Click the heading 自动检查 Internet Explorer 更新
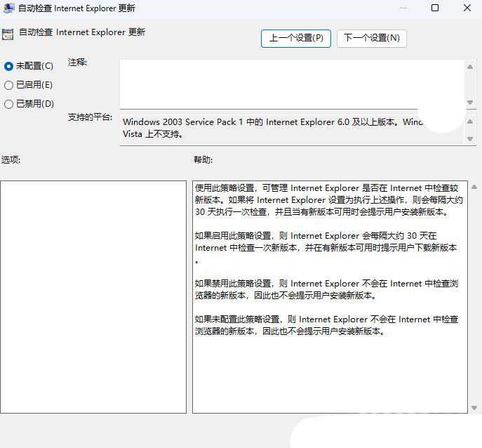The image size is (482, 448). tap(82, 32)
